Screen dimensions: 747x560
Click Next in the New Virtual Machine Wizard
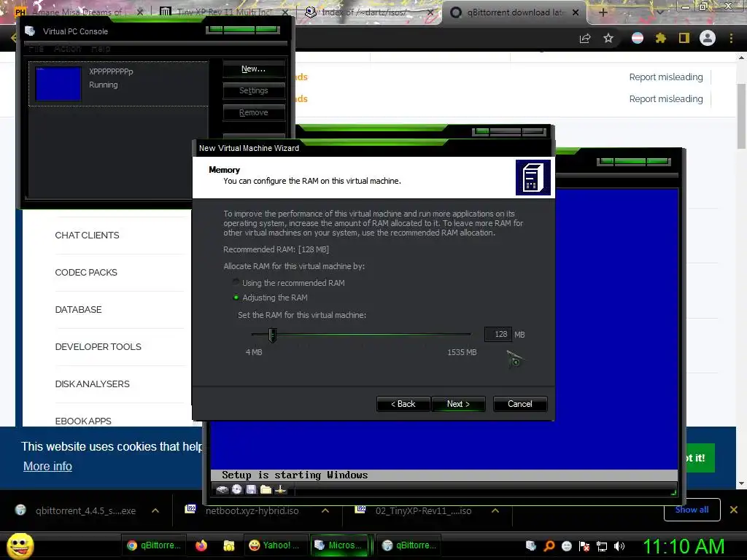point(458,404)
